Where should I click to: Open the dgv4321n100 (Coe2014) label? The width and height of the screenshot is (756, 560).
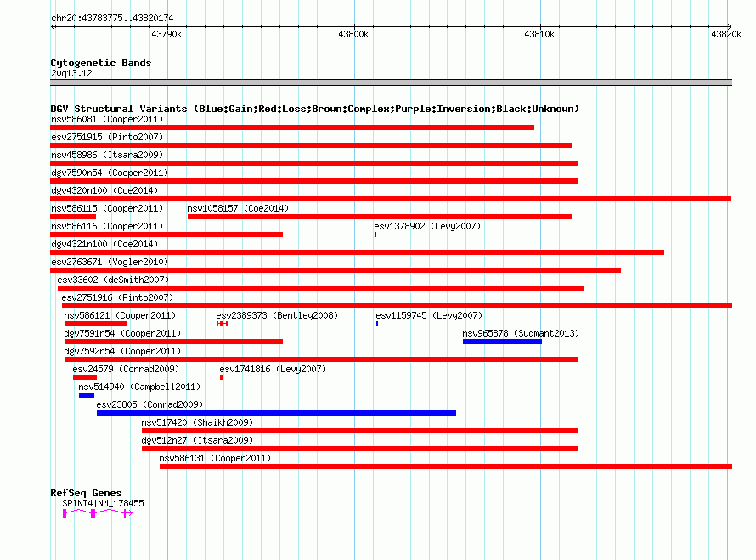104,244
